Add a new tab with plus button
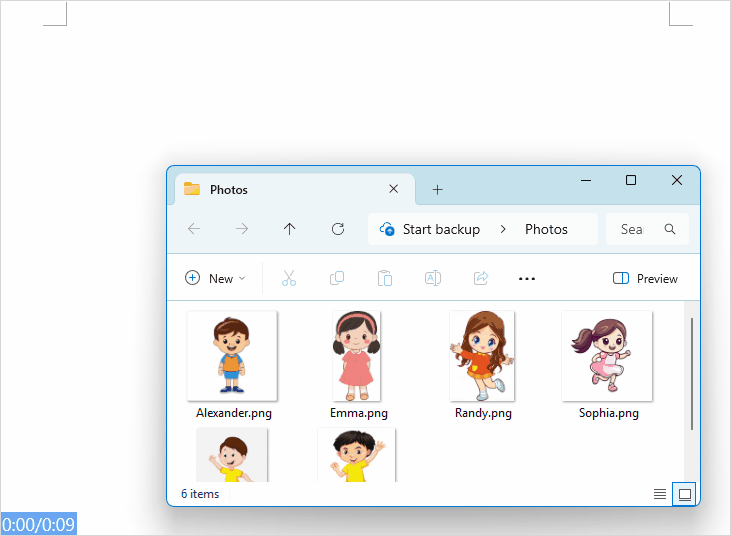 coord(437,190)
